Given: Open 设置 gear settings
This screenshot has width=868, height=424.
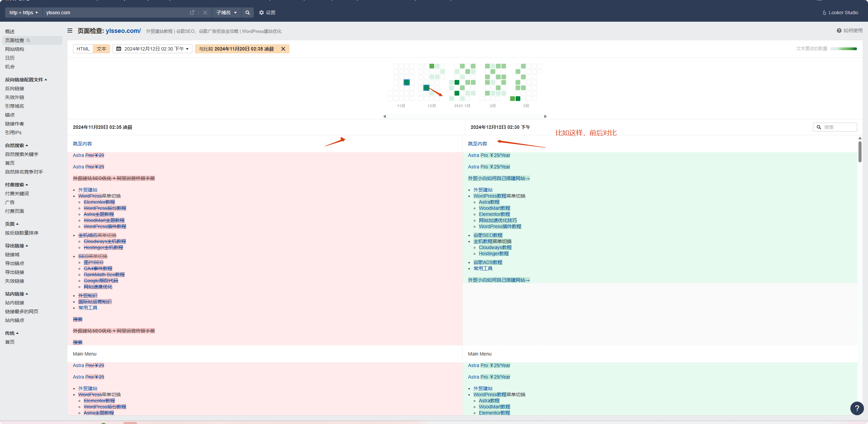Looking at the screenshot, I should tap(267, 13).
